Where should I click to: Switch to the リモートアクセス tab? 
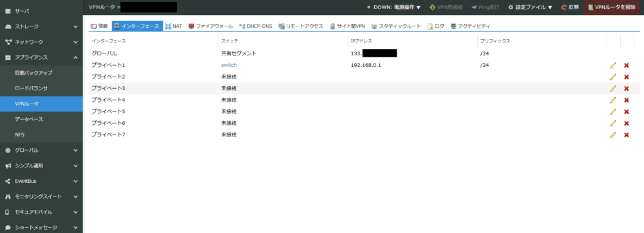point(301,26)
